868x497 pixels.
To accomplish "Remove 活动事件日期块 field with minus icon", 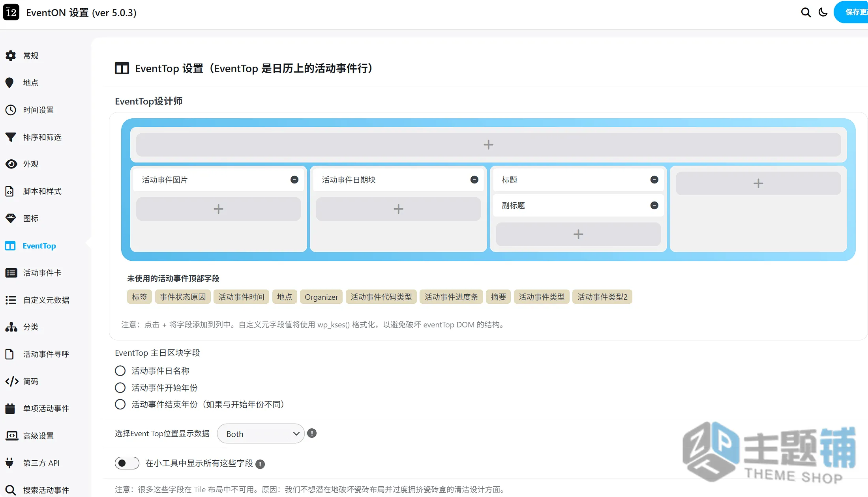I will tap(474, 180).
